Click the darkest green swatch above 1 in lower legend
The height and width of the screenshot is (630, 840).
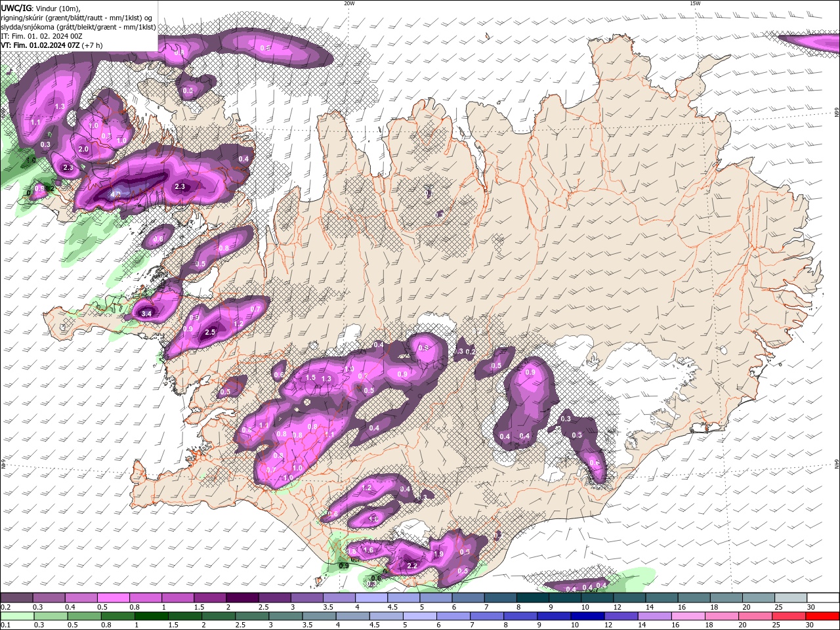[150, 616]
